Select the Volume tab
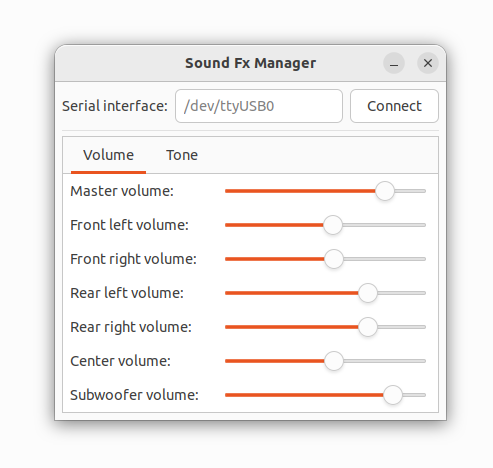Viewport: 493px width, 468px height. pos(108,155)
